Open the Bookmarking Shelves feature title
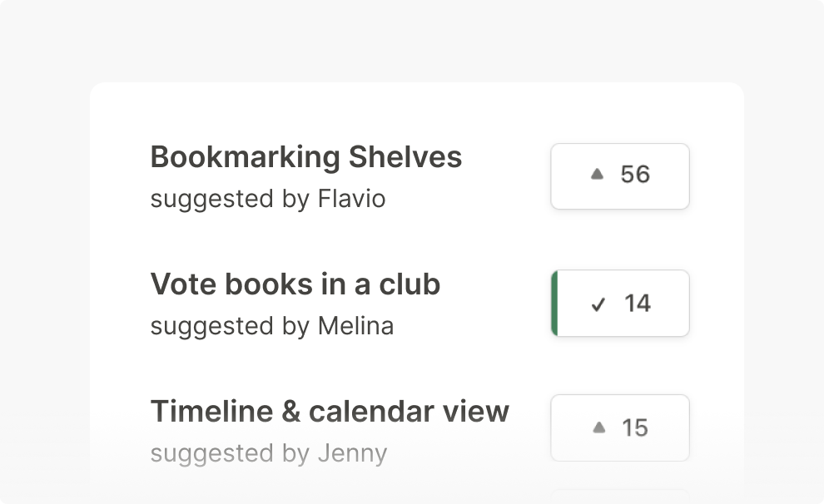 click(x=305, y=157)
